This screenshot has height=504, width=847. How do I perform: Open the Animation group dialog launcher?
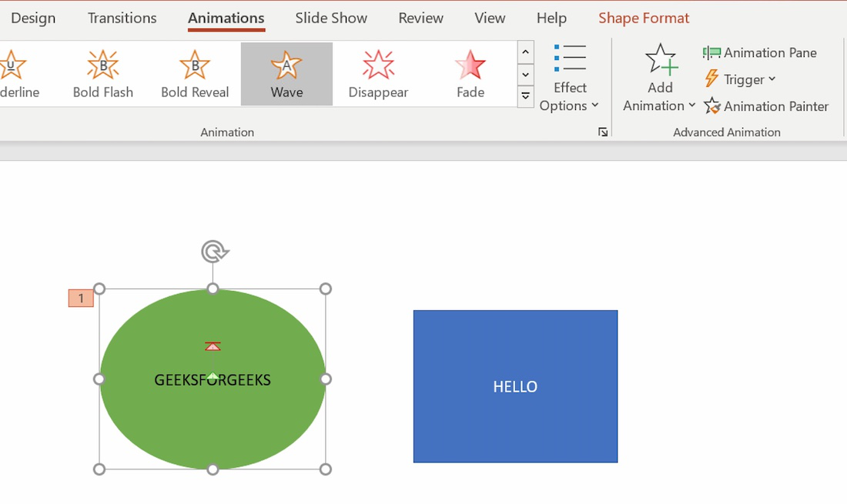coord(603,132)
